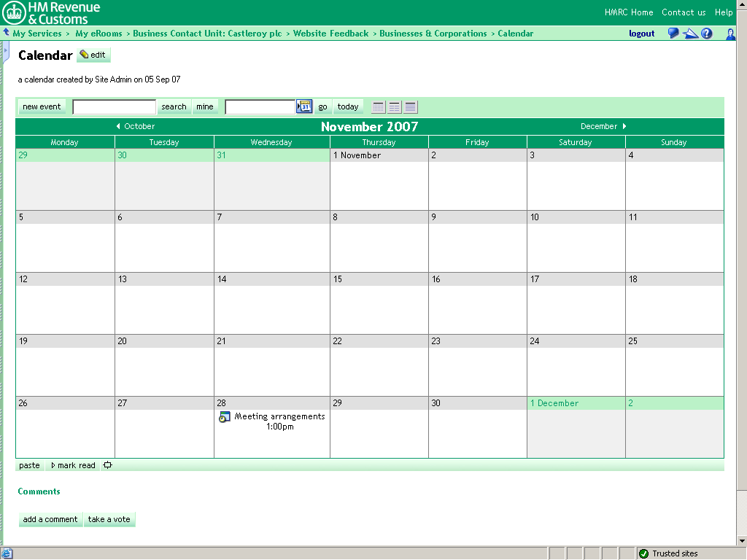Switch to the middle list view icon

click(395, 107)
